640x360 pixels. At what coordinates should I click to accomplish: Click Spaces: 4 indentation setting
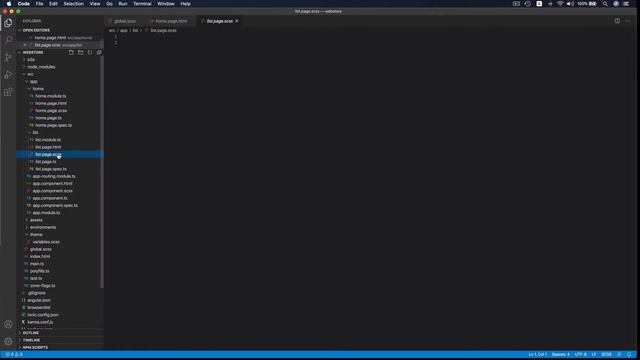click(560, 354)
